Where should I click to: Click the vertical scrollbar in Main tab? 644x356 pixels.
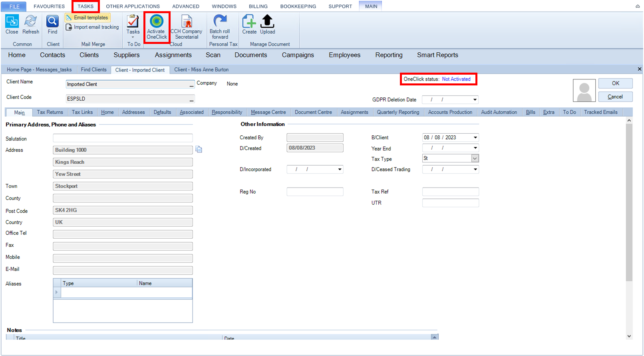coord(629,202)
